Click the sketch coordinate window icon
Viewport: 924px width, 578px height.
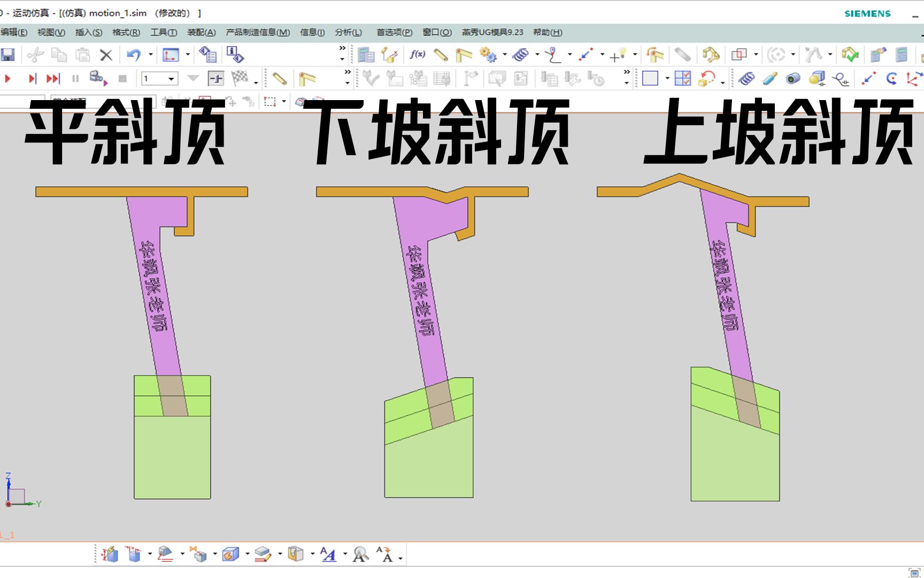point(171,55)
